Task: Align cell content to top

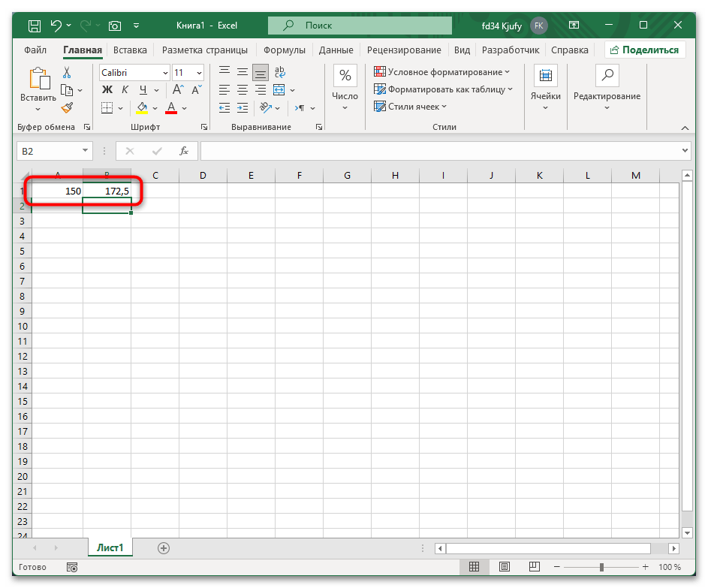Action: click(x=224, y=71)
